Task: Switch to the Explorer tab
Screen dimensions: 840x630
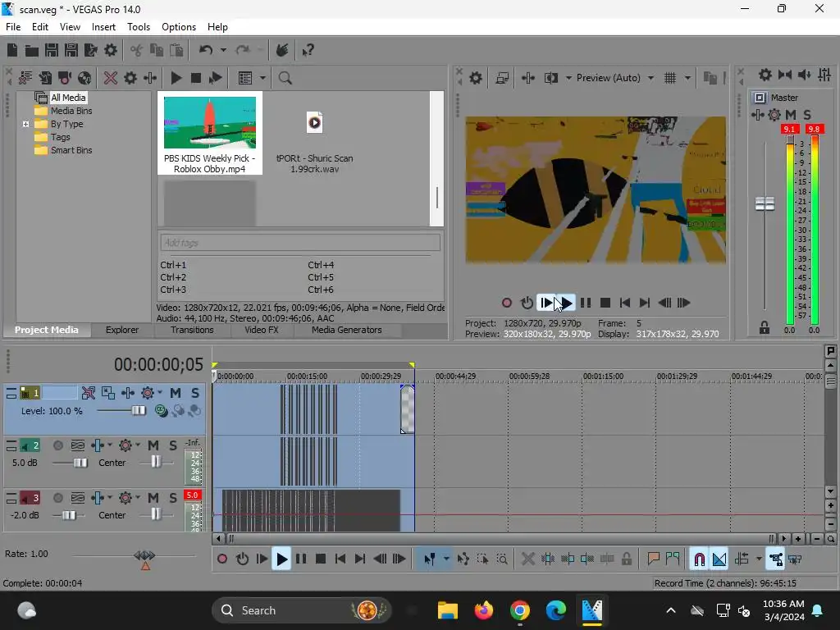Action: pyautogui.click(x=122, y=330)
